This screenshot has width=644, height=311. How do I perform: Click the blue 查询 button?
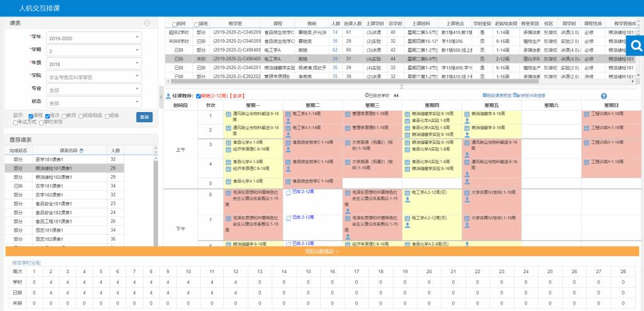pyautogui.click(x=144, y=117)
